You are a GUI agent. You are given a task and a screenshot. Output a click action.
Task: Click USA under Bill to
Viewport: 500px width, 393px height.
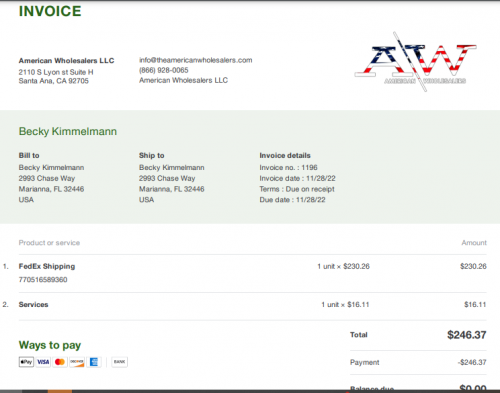(x=26, y=200)
